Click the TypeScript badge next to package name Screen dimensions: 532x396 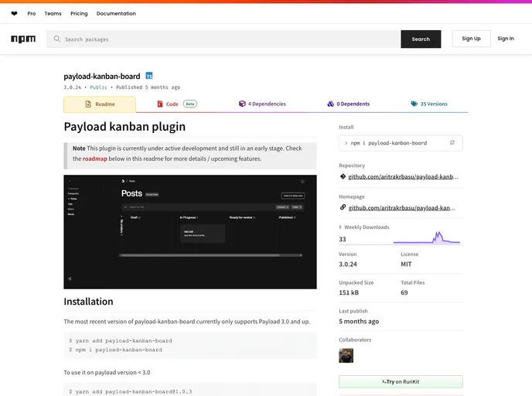pyautogui.click(x=149, y=76)
